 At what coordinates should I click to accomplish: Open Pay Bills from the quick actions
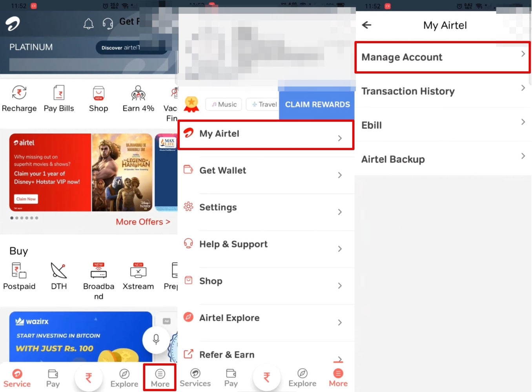click(x=59, y=93)
